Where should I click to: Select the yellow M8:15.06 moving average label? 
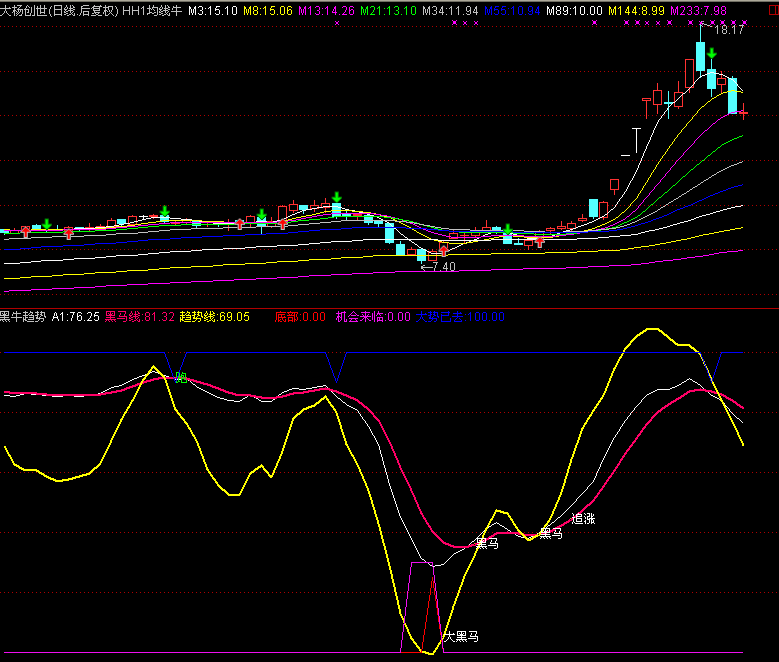(x=268, y=10)
